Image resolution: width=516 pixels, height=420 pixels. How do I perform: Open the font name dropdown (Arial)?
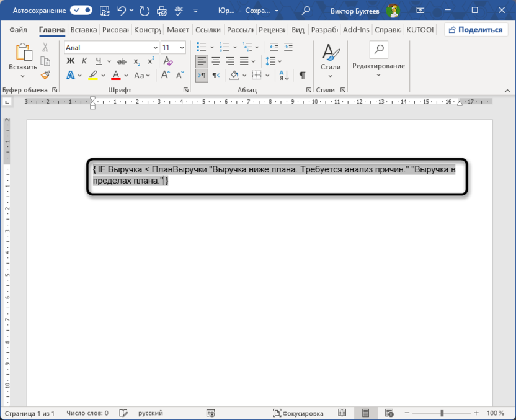point(155,48)
